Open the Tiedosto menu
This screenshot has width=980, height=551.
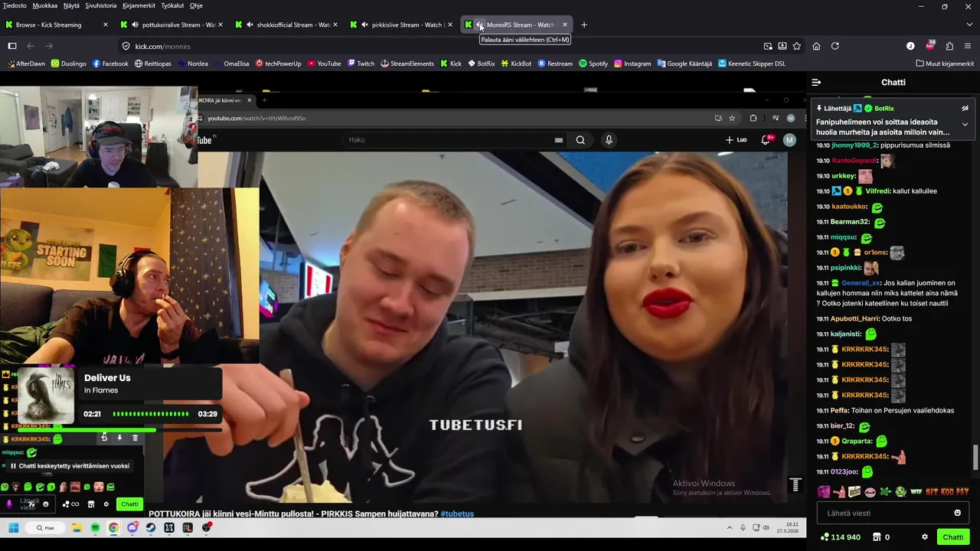point(15,5)
